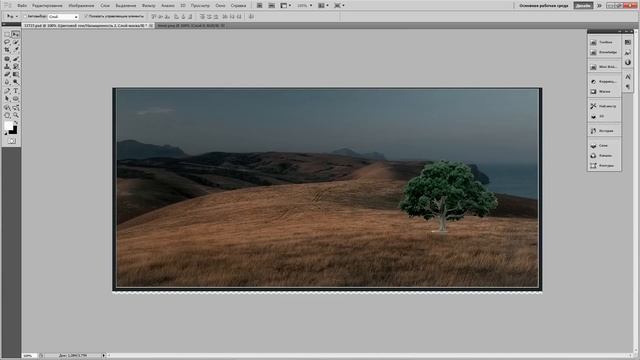Select the History Brush tool

(x=16, y=67)
